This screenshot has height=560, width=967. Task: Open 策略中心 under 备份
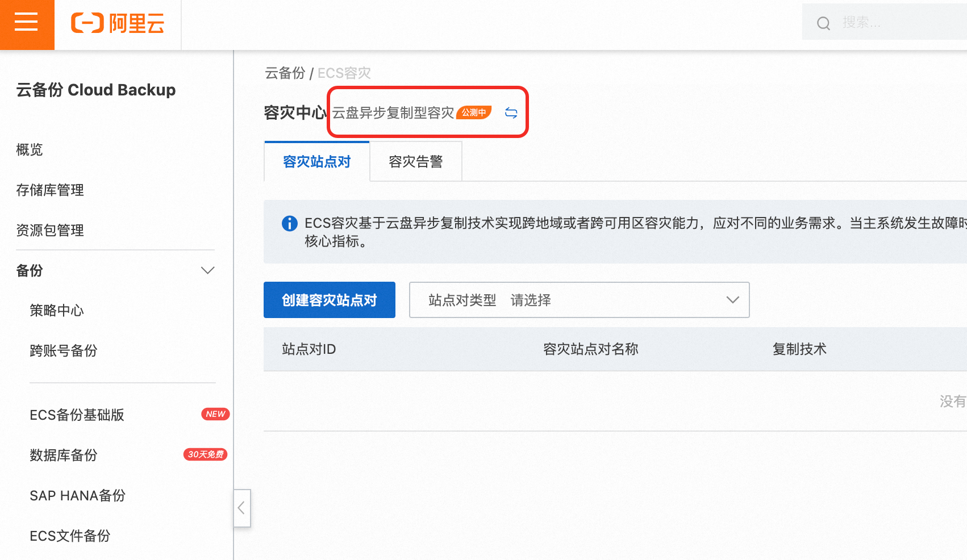(x=57, y=311)
